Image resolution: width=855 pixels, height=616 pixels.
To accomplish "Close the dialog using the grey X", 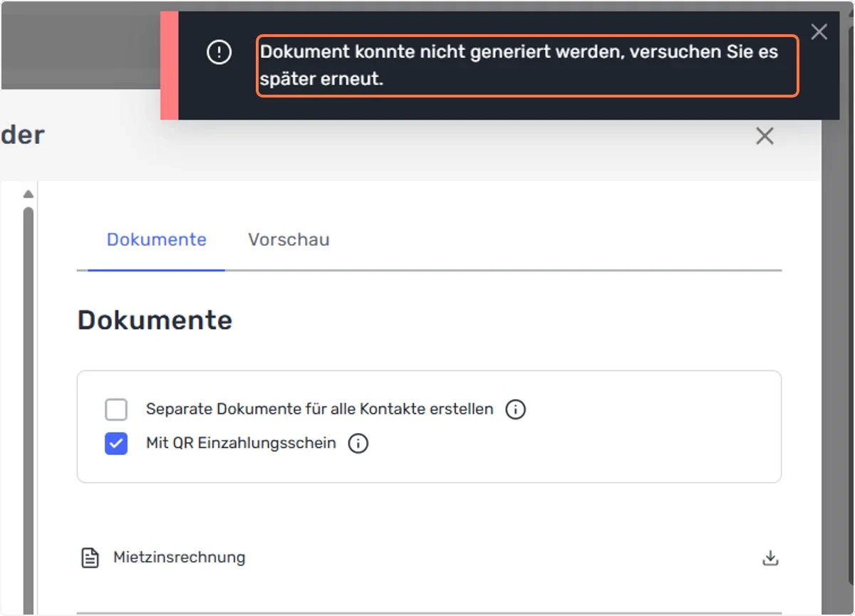I will (765, 136).
